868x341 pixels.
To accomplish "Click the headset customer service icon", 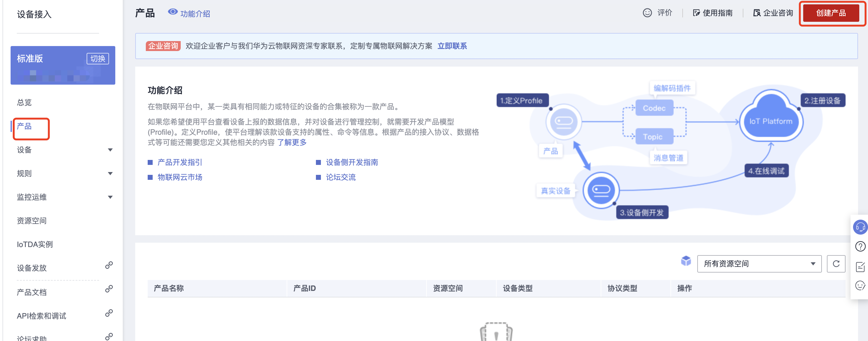I will coord(860,227).
